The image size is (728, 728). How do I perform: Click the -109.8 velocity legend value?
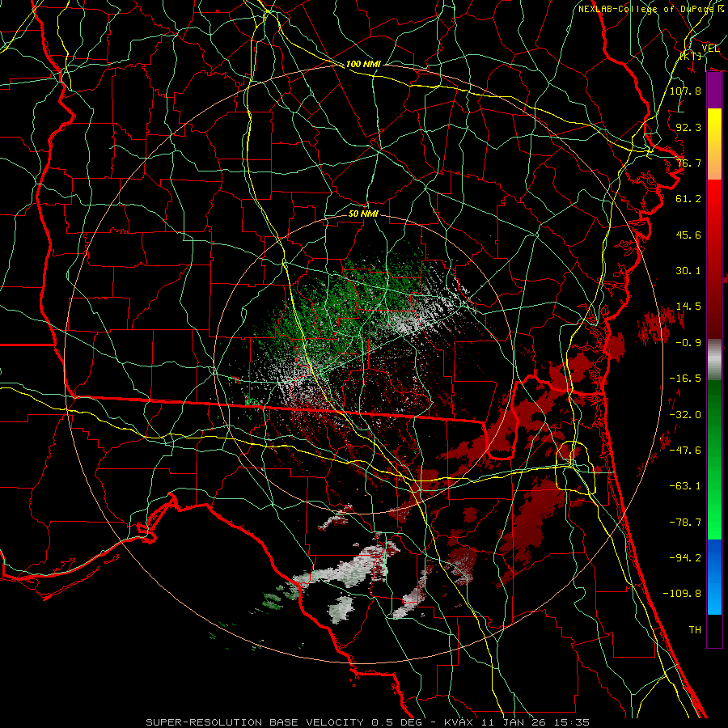[x=682, y=594]
